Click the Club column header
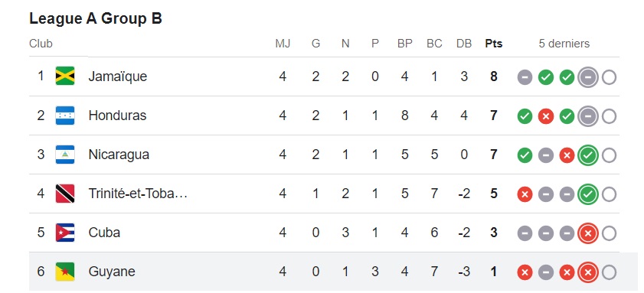This screenshot has width=644, height=293. [x=41, y=44]
